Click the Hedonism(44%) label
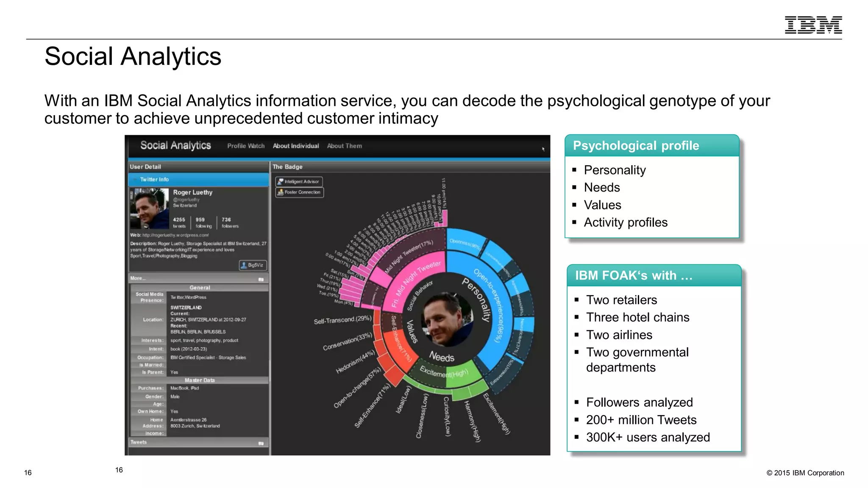 [355, 362]
